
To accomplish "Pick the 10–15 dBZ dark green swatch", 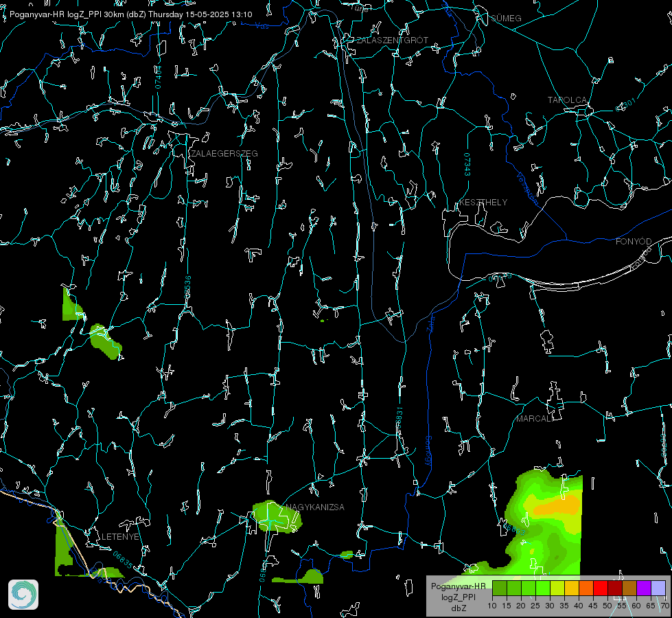I will click(x=499, y=588).
